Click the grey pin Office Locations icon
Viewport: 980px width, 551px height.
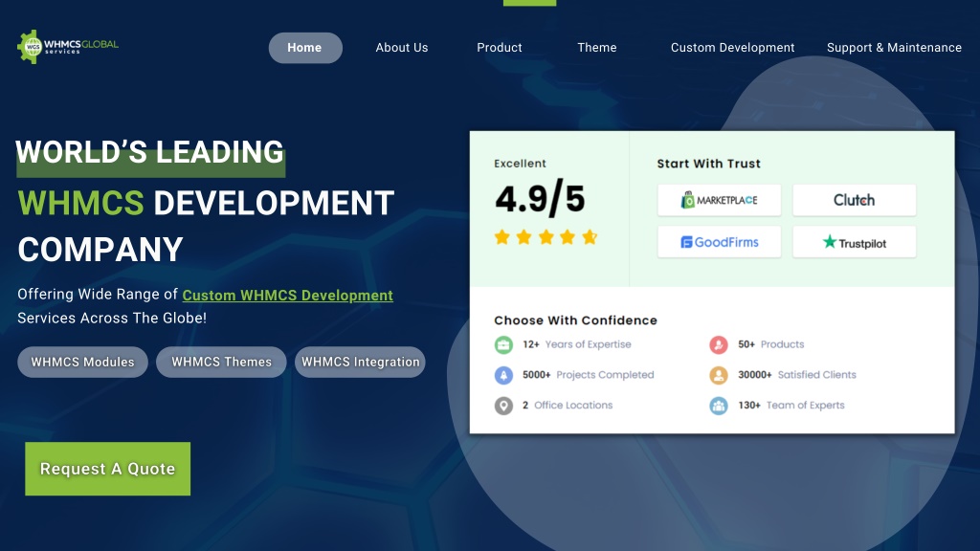coord(503,406)
